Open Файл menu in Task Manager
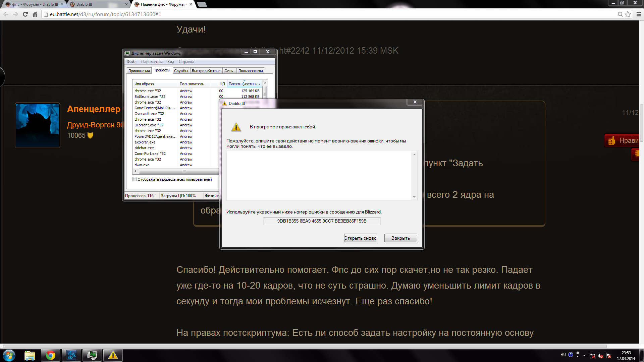Viewport: 644px width, 362px height. point(131,62)
